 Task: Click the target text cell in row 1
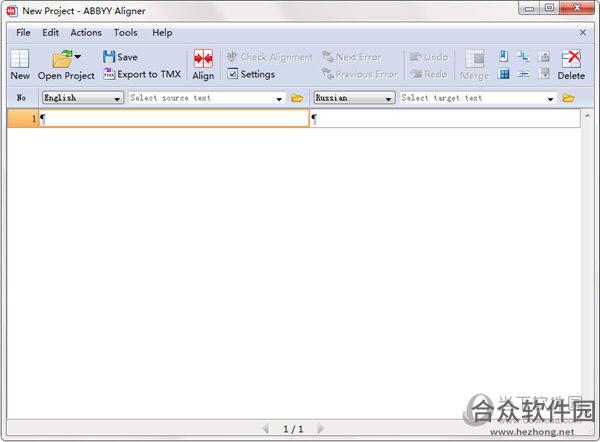pyautogui.click(x=445, y=119)
